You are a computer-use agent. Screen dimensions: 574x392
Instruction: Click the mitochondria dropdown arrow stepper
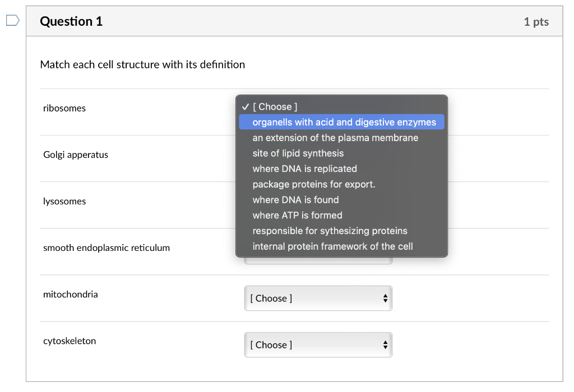pyautogui.click(x=385, y=298)
